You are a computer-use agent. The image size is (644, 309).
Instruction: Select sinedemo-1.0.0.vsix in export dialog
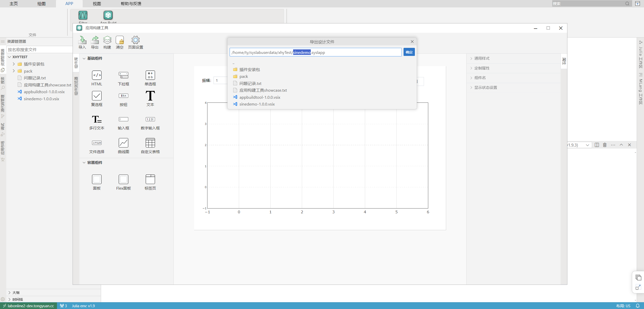[x=257, y=104]
